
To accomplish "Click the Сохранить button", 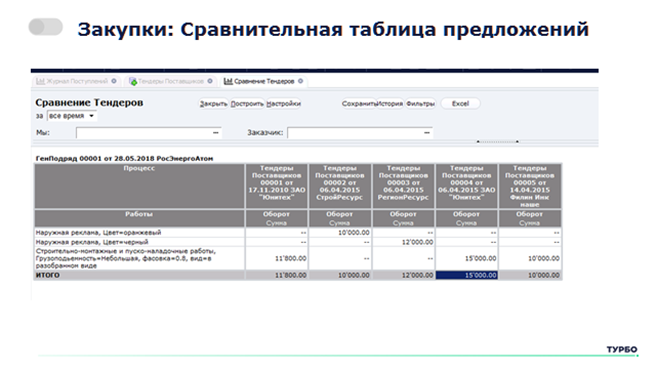I will pyautogui.click(x=359, y=104).
